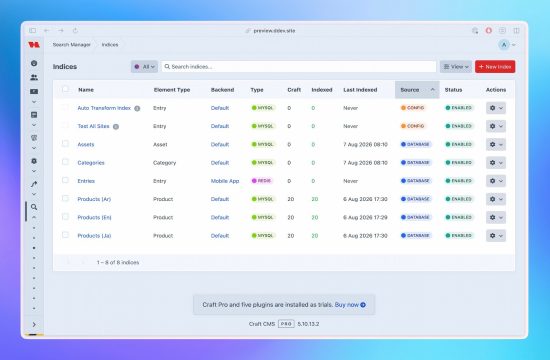Sort by the Source column header
This screenshot has height=360, width=550.
(417, 90)
